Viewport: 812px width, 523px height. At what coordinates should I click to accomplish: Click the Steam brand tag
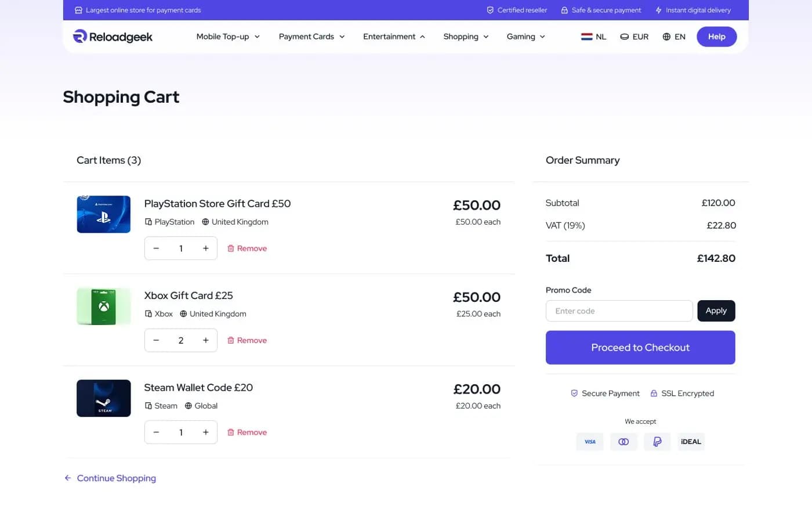[x=161, y=406]
